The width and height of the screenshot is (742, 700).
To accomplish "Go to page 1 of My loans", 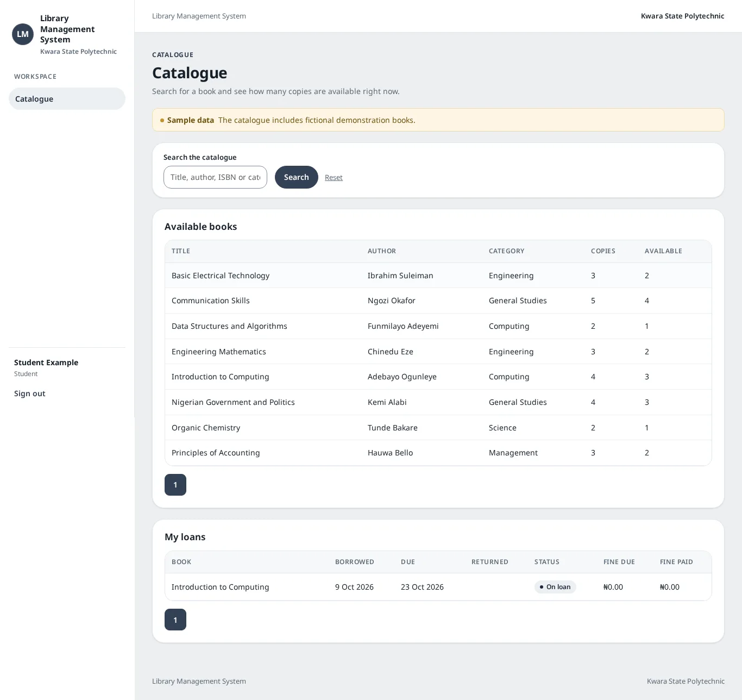I will click(175, 620).
